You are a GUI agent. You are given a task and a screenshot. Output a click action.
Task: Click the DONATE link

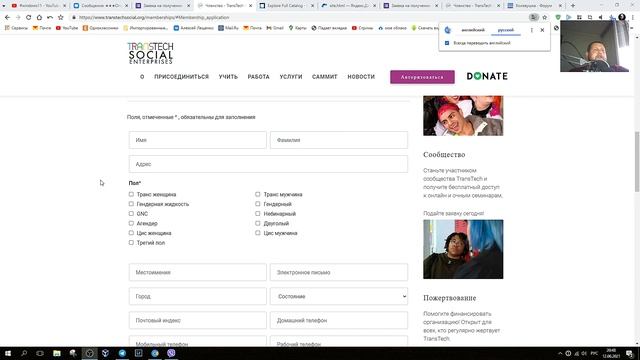click(x=487, y=76)
